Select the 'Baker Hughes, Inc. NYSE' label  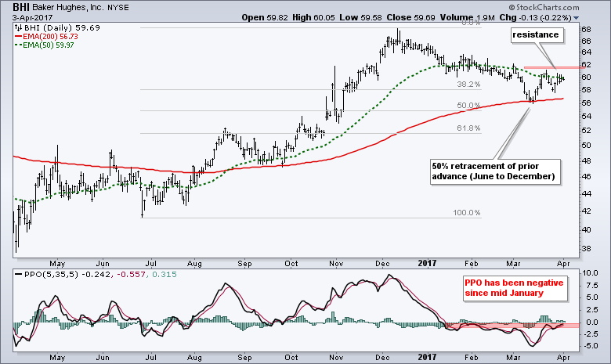tap(80, 7)
